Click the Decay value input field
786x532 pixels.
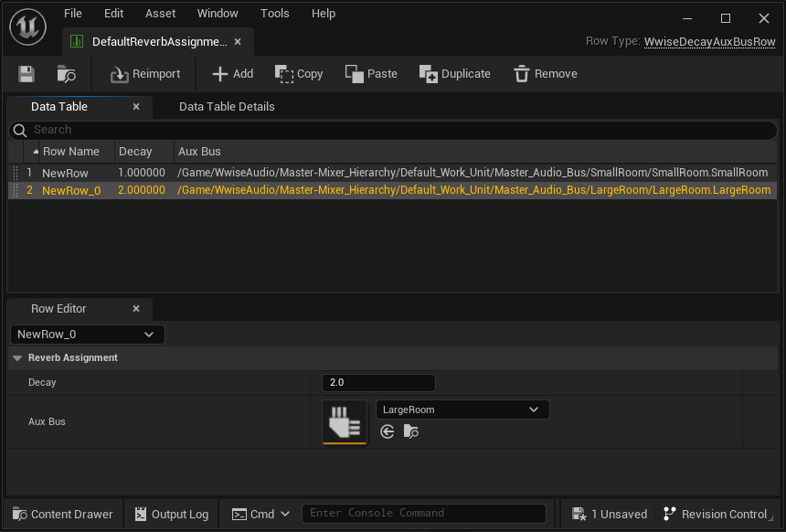tap(378, 383)
